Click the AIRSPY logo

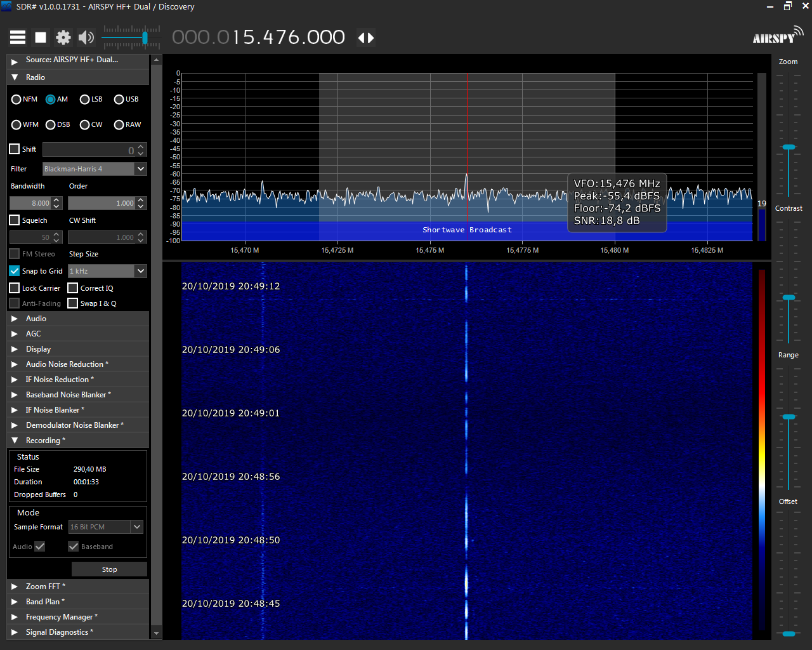tap(778, 36)
